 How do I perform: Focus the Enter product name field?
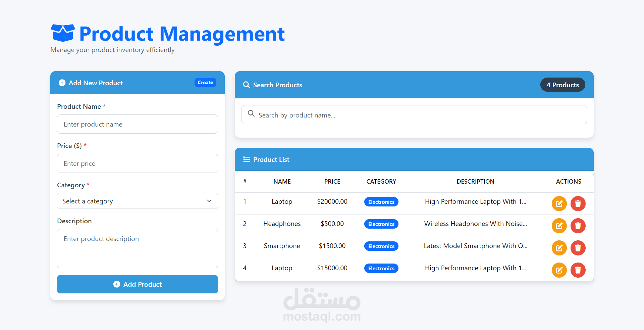click(138, 124)
